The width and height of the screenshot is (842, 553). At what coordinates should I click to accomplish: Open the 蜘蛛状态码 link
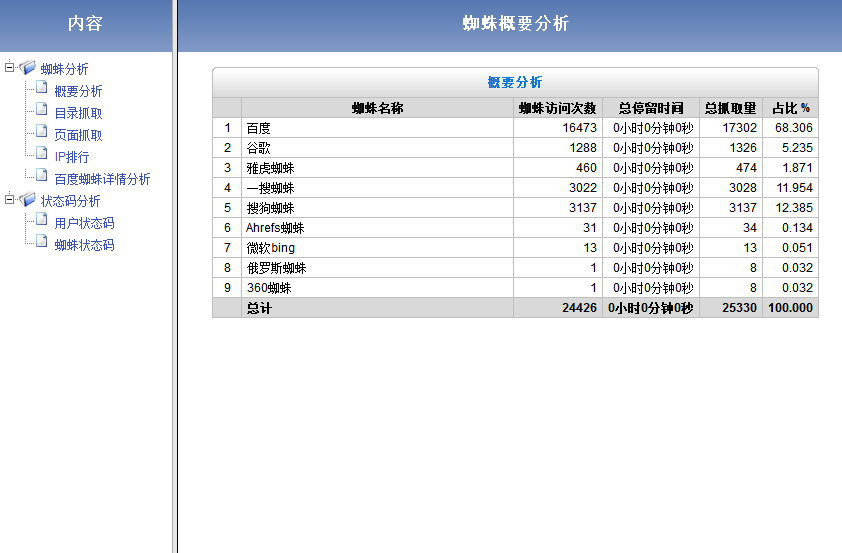tap(84, 245)
